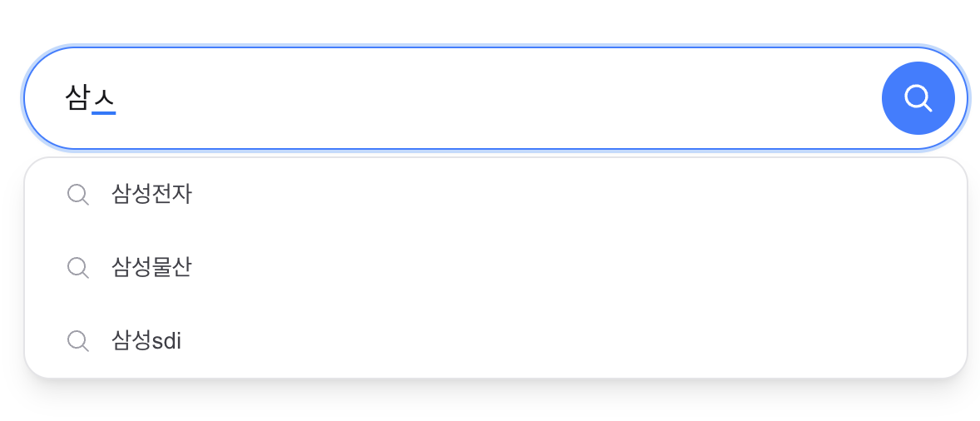Click the 삼 character in the search field
Viewport: 980px width, 421px height.
(x=77, y=99)
